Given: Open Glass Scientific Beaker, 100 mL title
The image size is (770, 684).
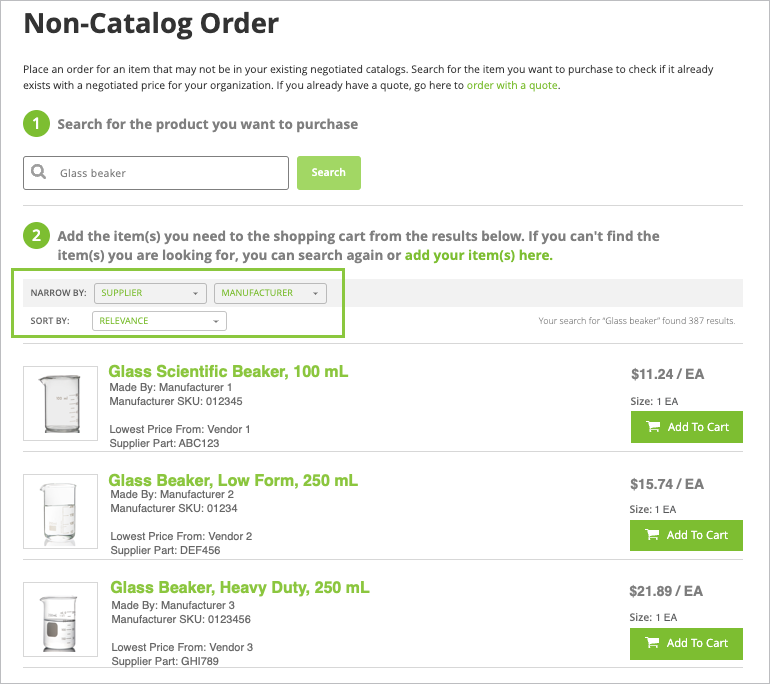Looking at the screenshot, I should click(228, 371).
